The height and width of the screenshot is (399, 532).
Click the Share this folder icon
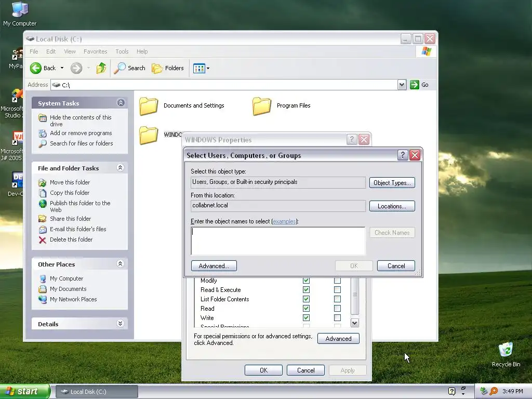tap(43, 219)
